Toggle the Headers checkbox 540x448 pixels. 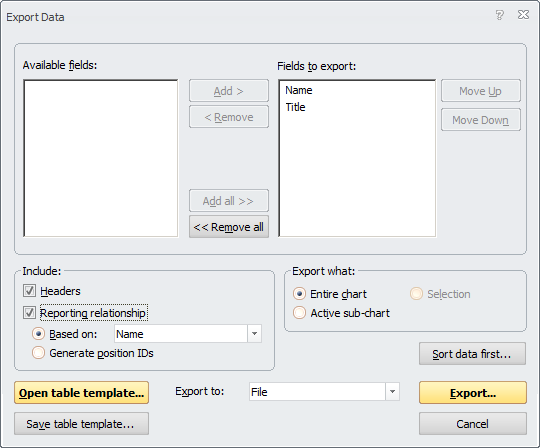point(29,291)
